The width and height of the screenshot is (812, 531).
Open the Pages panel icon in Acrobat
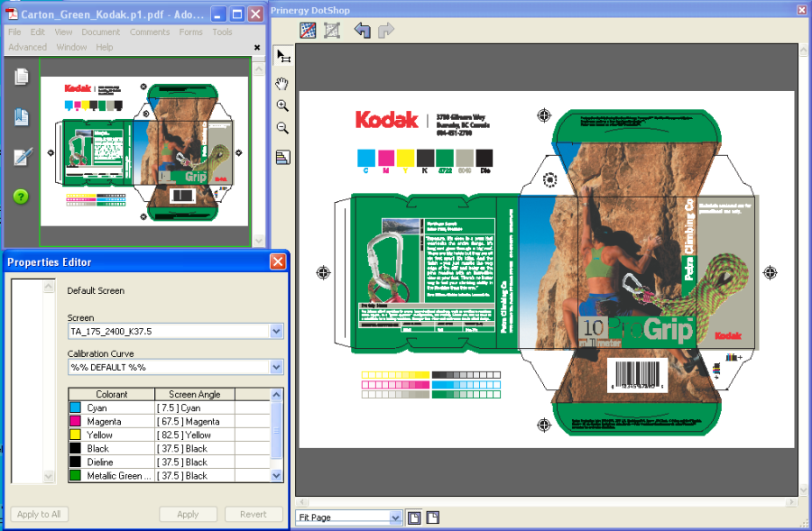22,77
